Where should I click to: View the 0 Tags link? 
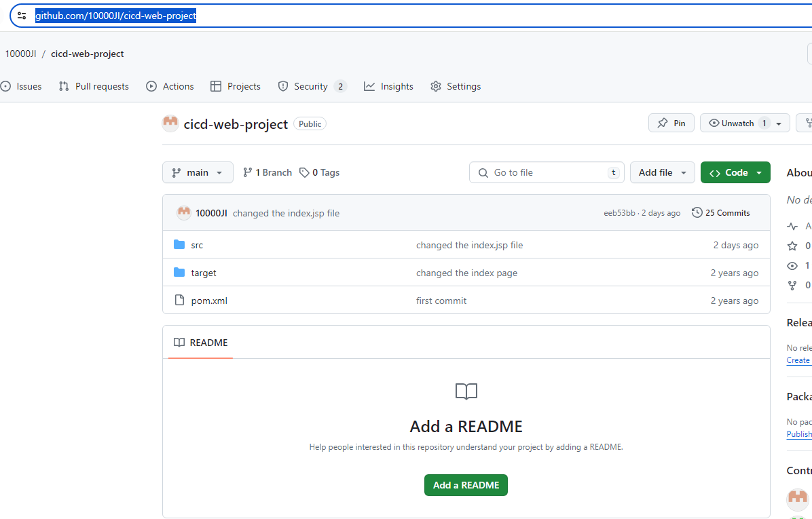click(x=320, y=172)
